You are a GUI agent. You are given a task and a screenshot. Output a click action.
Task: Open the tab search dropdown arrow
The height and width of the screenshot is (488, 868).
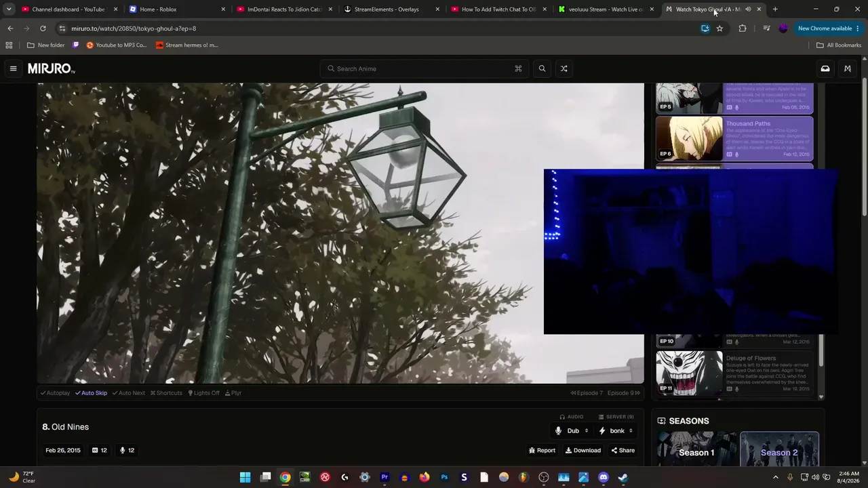9,9
